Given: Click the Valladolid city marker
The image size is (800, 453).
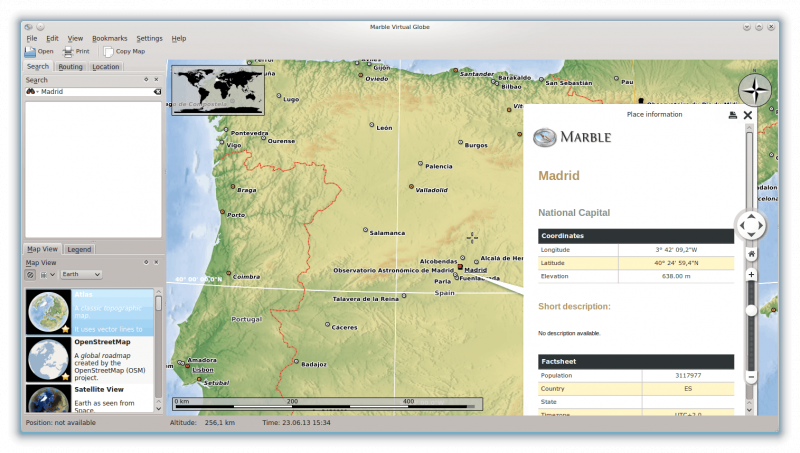Looking at the screenshot, I should coord(411,187).
